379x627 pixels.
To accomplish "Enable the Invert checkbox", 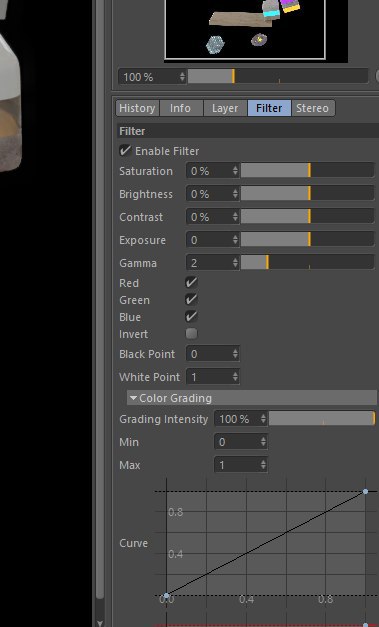I will pyautogui.click(x=191, y=333).
